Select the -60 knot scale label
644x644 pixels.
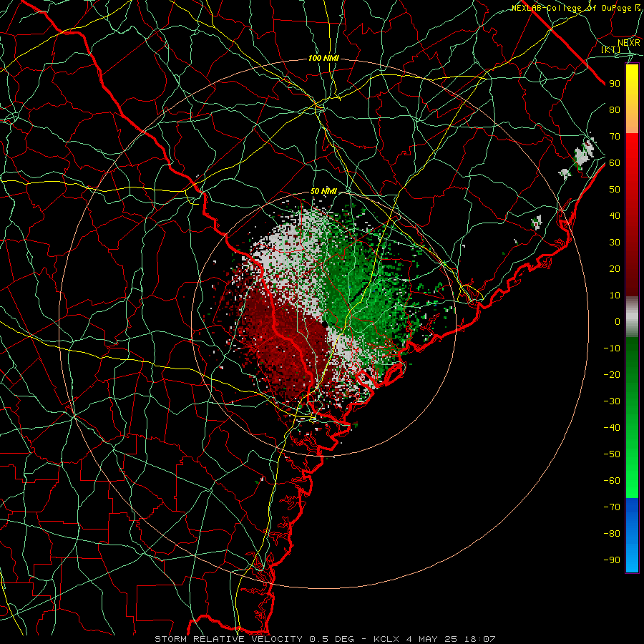tap(612, 481)
